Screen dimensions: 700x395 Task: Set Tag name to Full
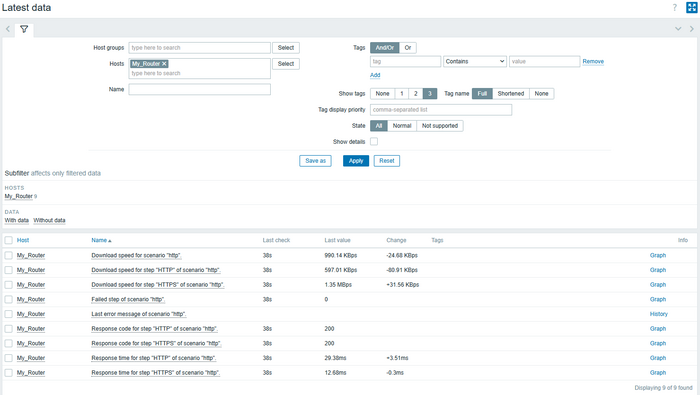482,94
